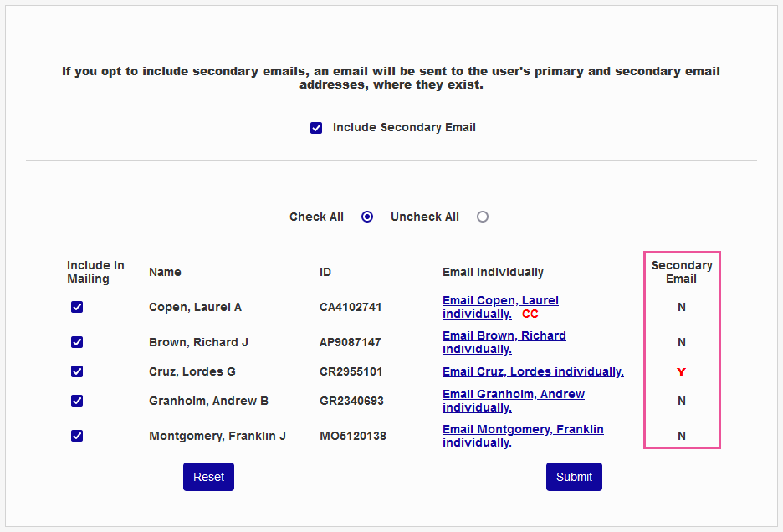Uncheck mailing checkbox for Cruz, Lordes G
Image resolution: width=783 pixels, height=532 pixels.
77,371
